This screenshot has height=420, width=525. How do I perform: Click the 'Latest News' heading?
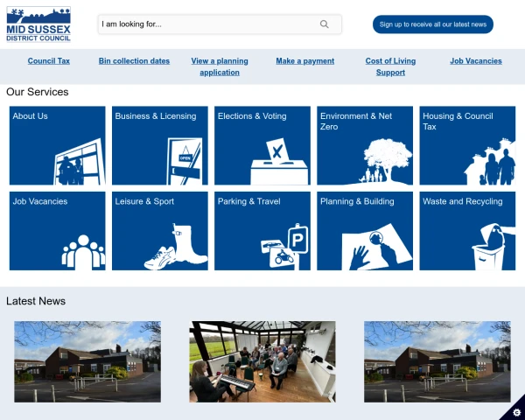click(x=36, y=301)
